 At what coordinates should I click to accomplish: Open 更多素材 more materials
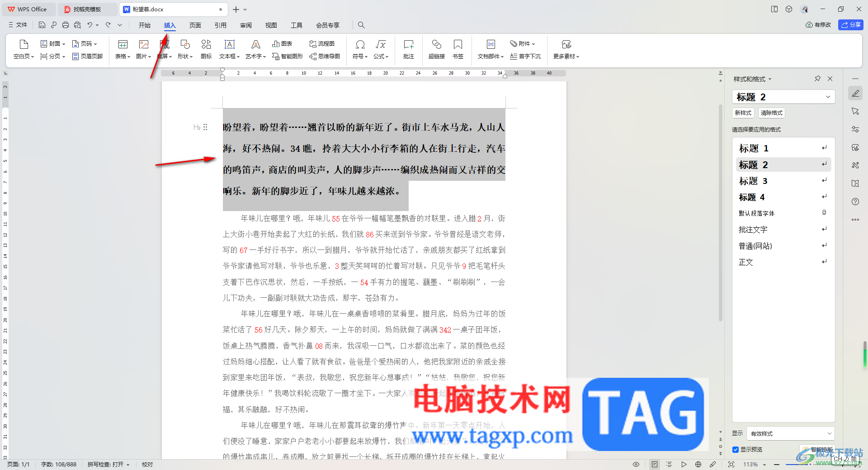click(x=566, y=49)
